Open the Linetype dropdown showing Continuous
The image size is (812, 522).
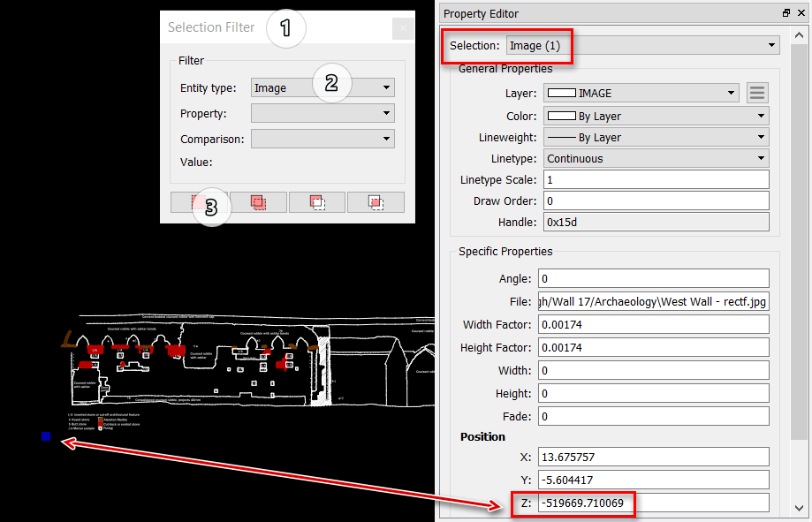coord(656,158)
